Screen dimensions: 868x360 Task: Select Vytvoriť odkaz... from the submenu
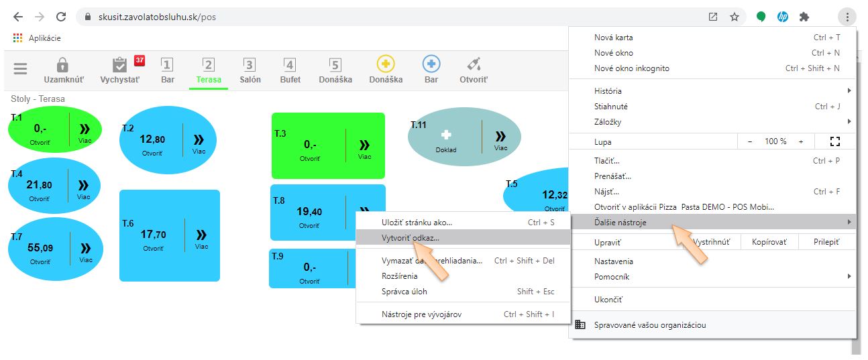tap(411, 237)
